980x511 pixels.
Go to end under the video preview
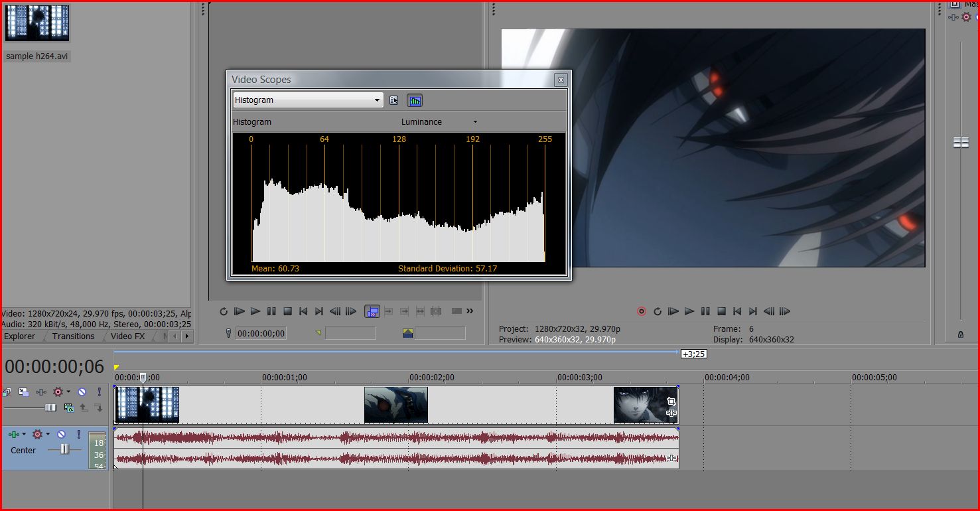click(753, 311)
